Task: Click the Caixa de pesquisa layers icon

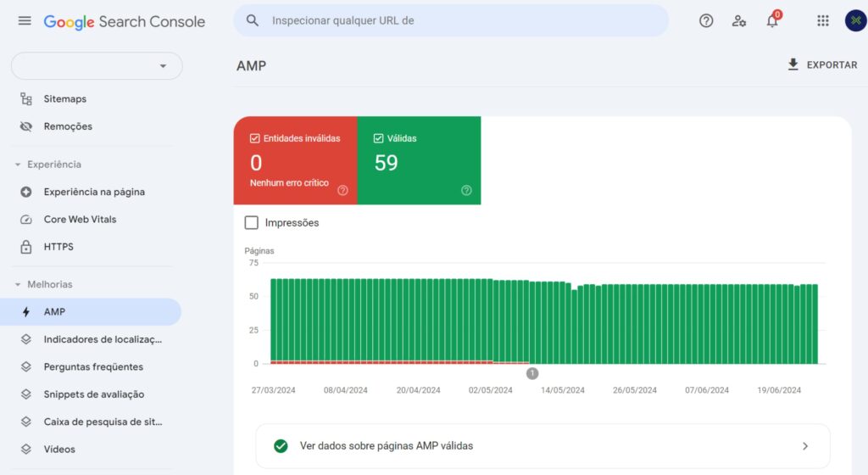Action: pyautogui.click(x=26, y=422)
